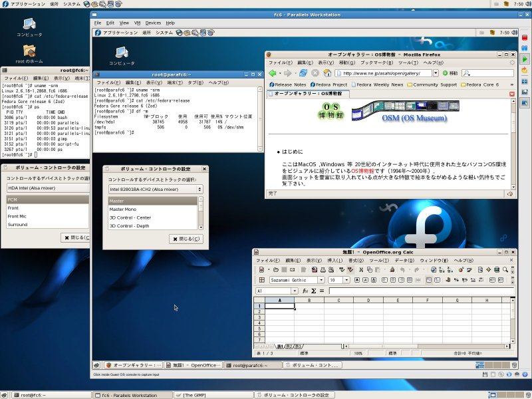Open Release Notes bookmark link
Viewport: 532px width, 399px height.
click(288, 84)
